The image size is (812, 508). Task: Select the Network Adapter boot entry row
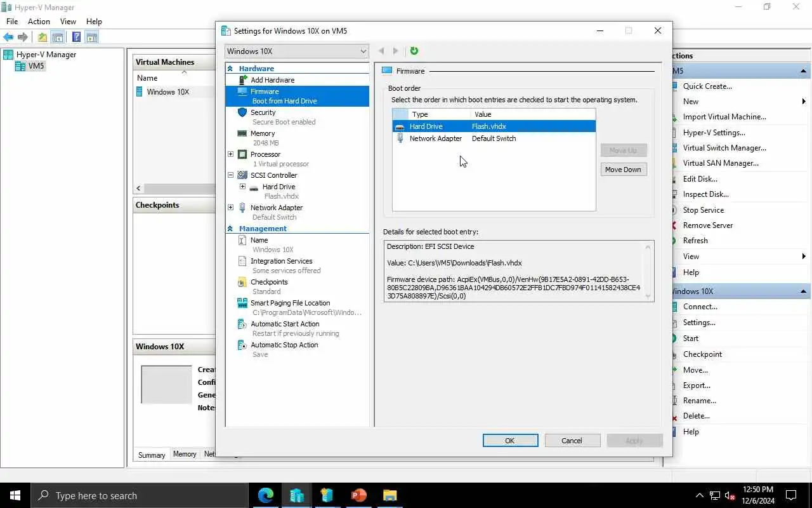pyautogui.click(x=494, y=138)
